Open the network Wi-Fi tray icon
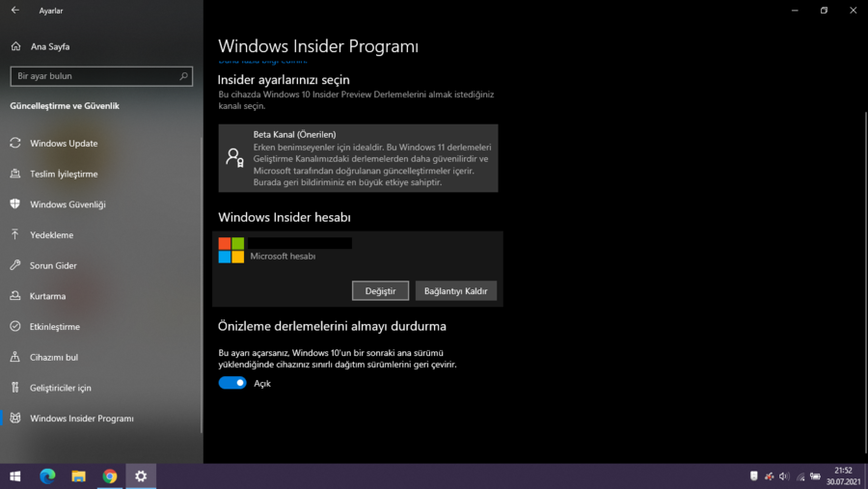Image resolution: width=868 pixels, height=489 pixels. (800, 476)
